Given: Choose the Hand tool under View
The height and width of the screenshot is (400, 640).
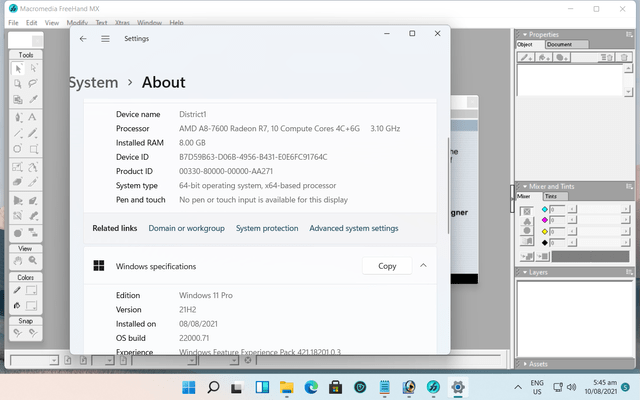Looking at the screenshot, I should point(18,260).
